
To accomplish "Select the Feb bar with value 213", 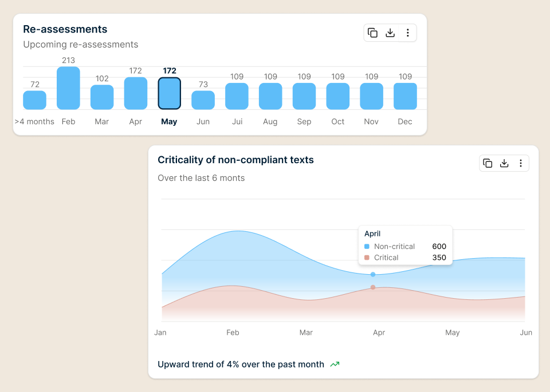I will [x=68, y=88].
